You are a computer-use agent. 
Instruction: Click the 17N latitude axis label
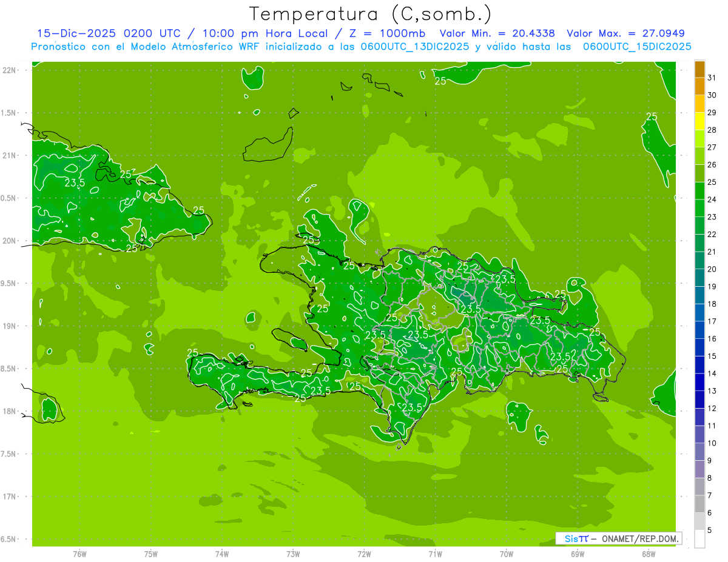10,497
